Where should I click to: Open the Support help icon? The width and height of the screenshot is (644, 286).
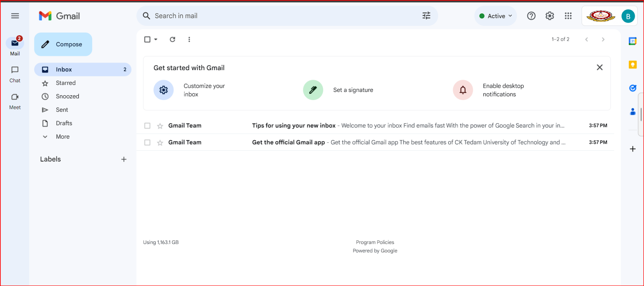[x=531, y=16]
